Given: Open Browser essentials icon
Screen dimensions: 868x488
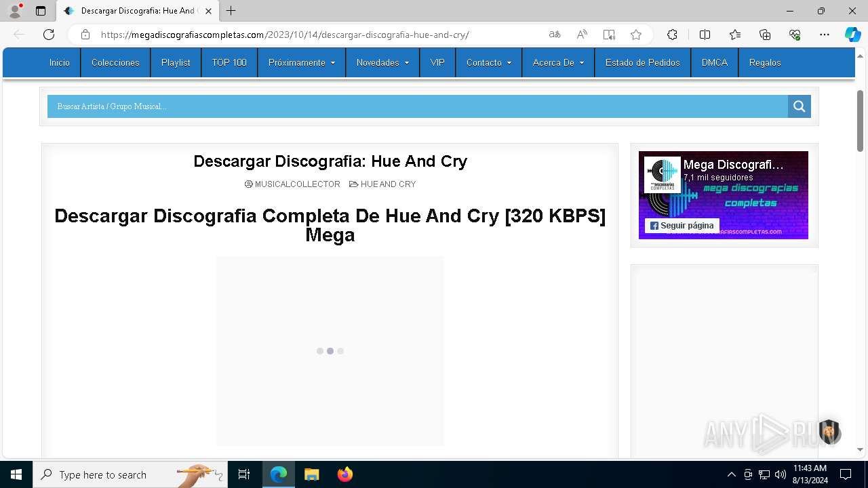Looking at the screenshot, I should (x=795, y=35).
